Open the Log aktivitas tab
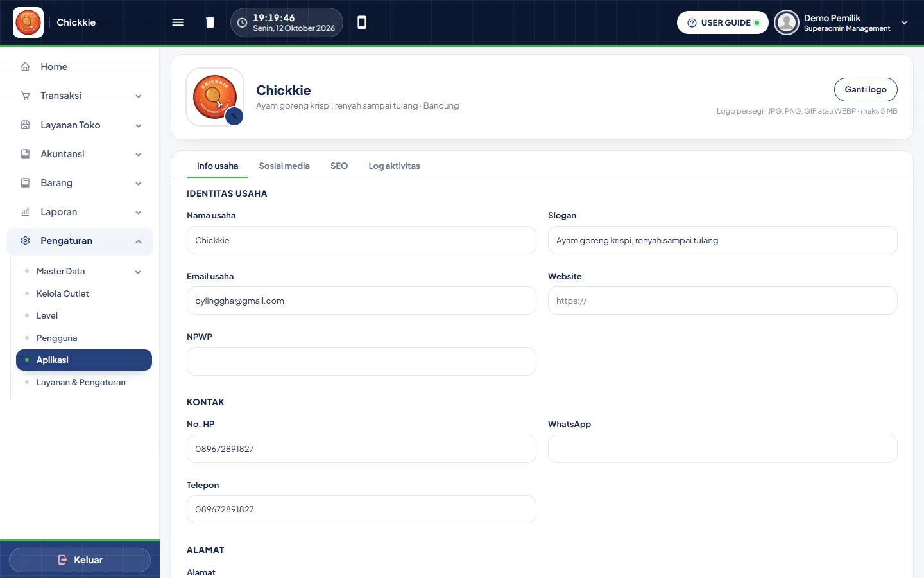The image size is (924, 578). click(394, 166)
